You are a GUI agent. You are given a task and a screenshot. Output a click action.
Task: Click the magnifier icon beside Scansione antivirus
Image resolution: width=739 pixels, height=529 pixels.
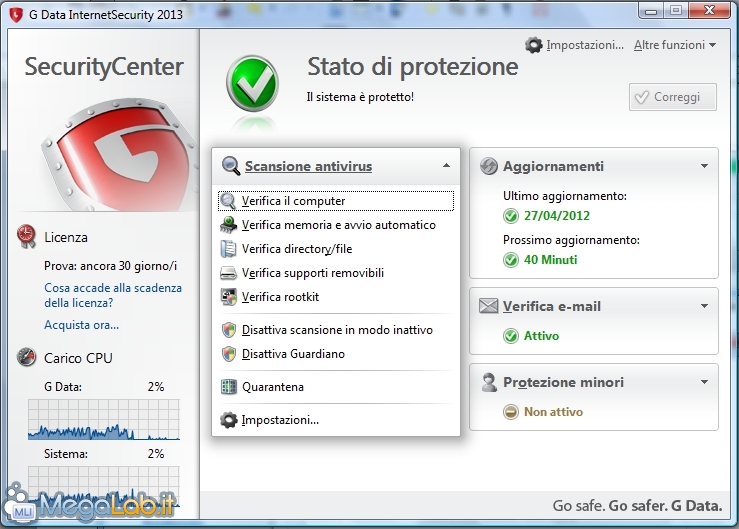click(231, 166)
